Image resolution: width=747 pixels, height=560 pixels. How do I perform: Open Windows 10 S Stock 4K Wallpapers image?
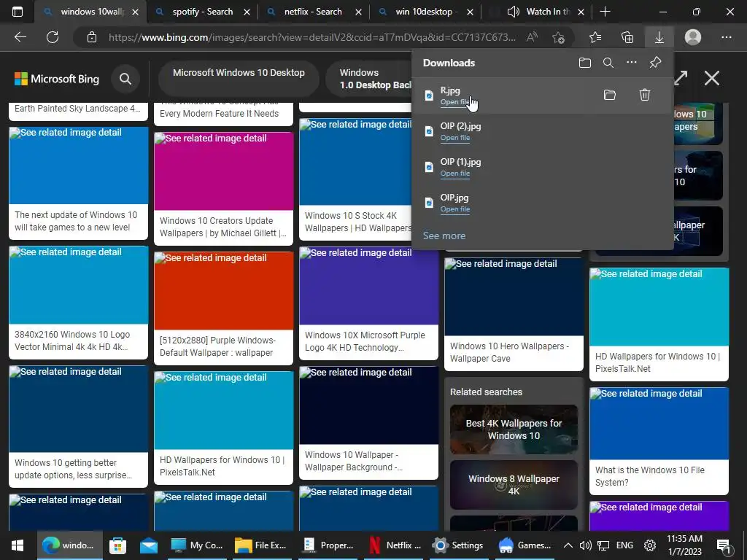point(355,179)
